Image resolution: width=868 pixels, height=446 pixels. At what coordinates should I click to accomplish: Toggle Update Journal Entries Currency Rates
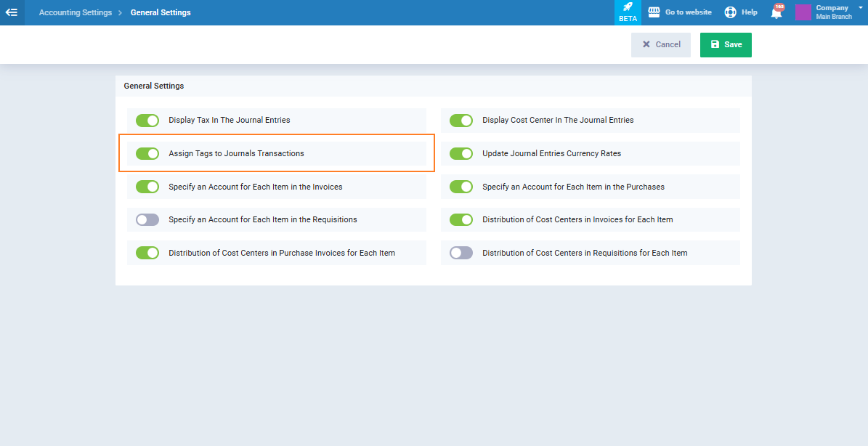tap(461, 154)
